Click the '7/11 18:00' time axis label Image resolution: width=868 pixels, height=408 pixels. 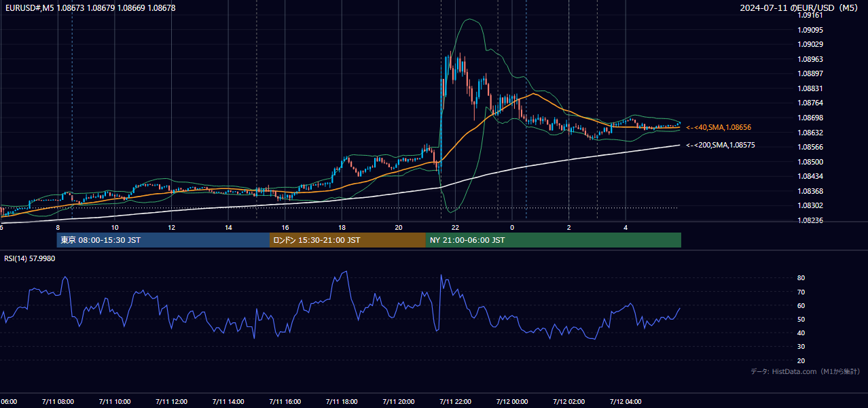click(342, 402)
